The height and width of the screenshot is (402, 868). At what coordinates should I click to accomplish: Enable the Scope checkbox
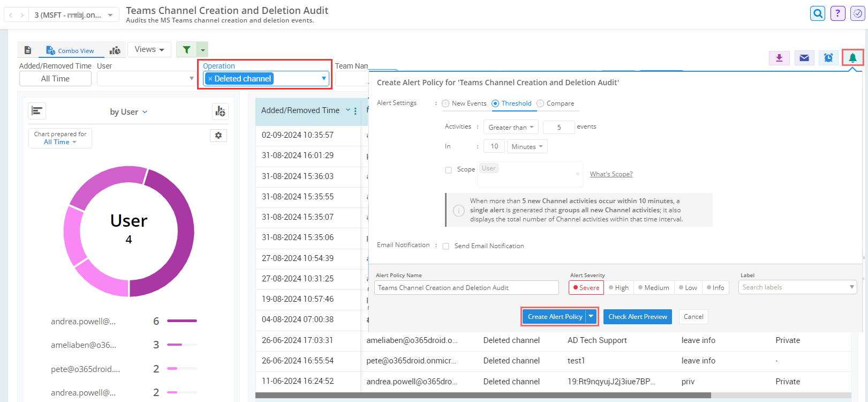coord(449,170)
